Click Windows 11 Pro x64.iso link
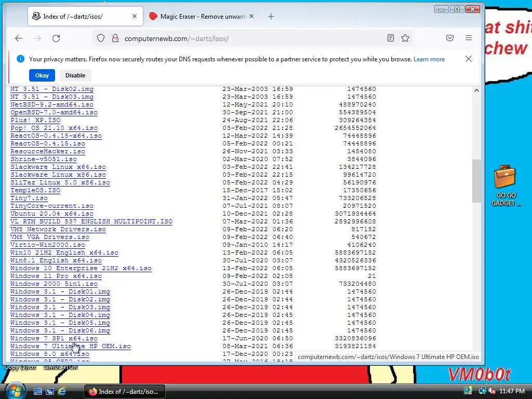Image resolution: width=532 pixels, height=399 pixels. pos(56,276)
